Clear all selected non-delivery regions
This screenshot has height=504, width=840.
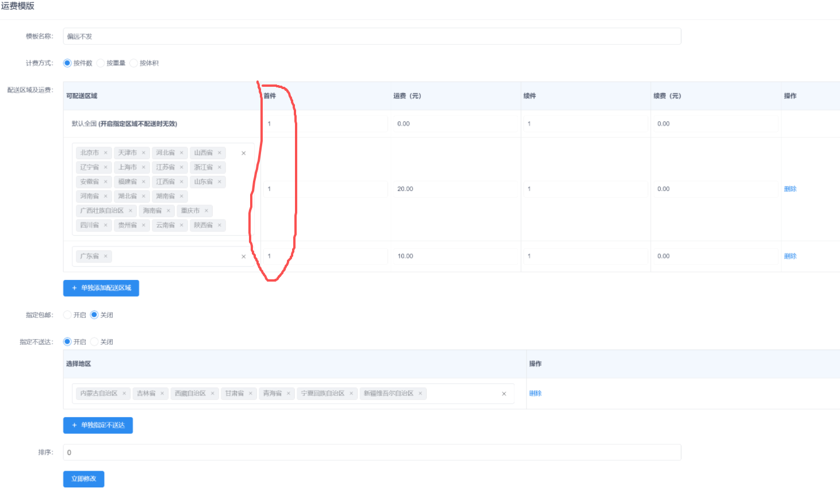[504, 394]
